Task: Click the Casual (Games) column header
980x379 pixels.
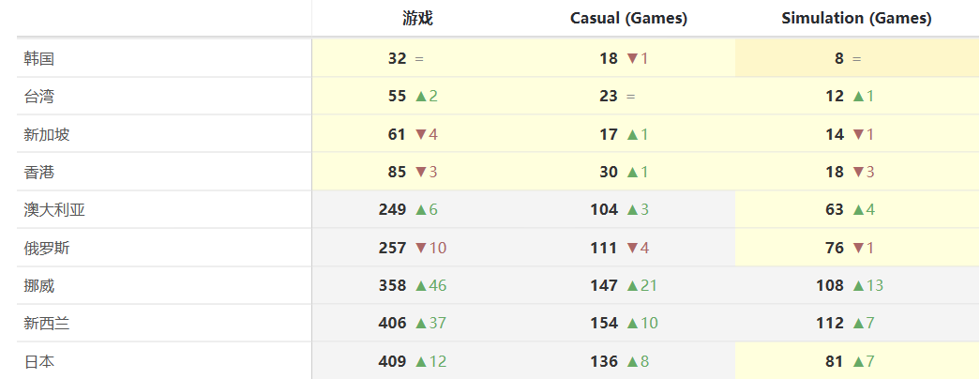Action: [x=628, y=18]
